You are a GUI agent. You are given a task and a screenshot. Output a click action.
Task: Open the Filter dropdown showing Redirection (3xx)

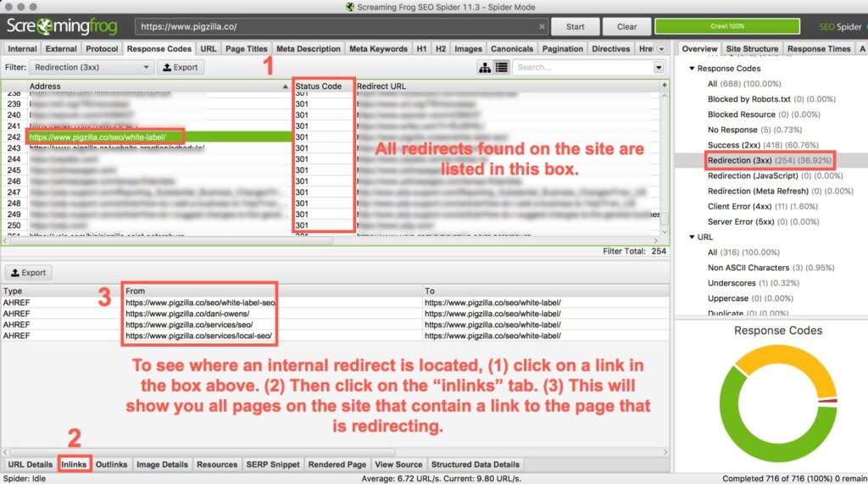point(91,67)
